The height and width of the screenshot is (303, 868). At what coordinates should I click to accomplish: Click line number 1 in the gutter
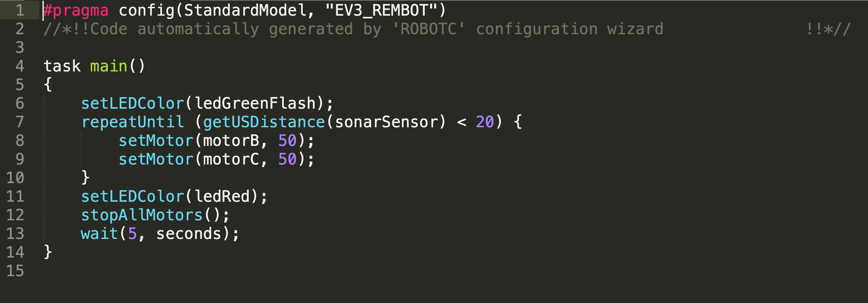(20, 10)
